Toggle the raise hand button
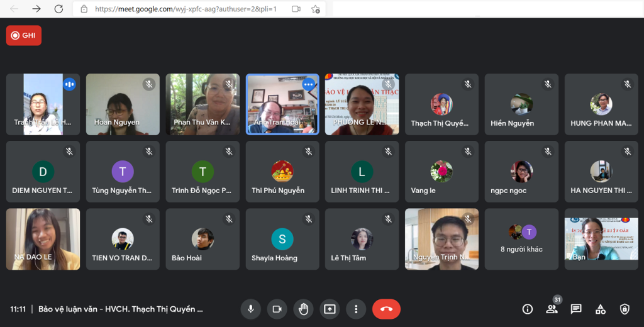Screen dimensions: 644x327 click(304, 309)
